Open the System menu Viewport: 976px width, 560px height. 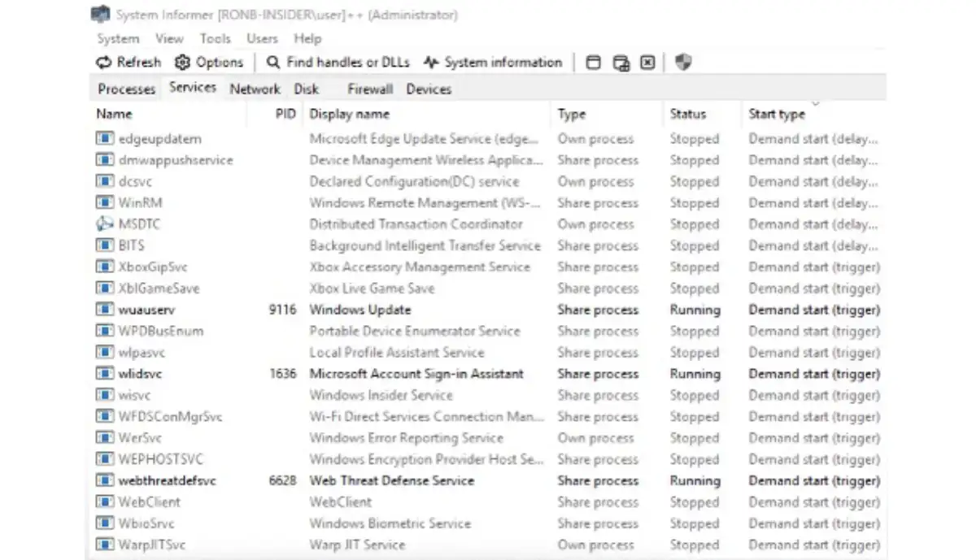tap(118, 38)
